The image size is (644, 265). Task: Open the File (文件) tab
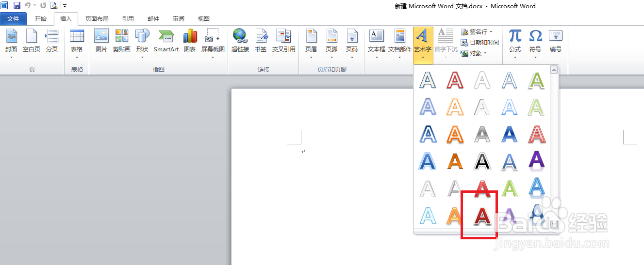(13, 18)
